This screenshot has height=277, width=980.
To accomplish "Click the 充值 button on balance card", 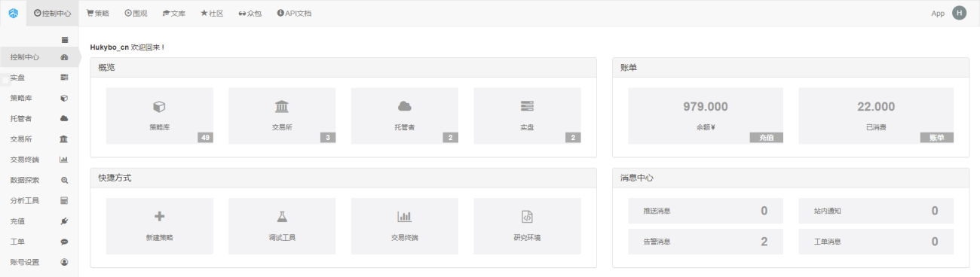I will click(767, 138).
